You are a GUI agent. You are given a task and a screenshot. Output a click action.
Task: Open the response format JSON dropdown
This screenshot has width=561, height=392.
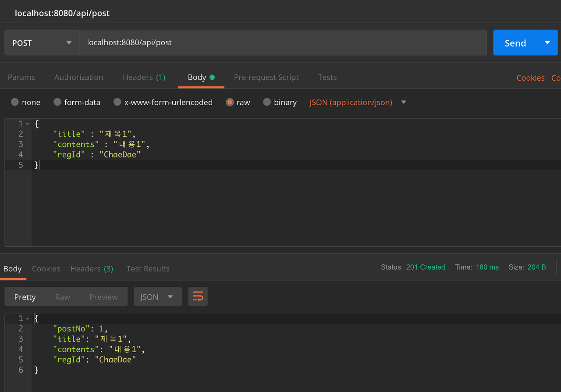pos(158,296)
